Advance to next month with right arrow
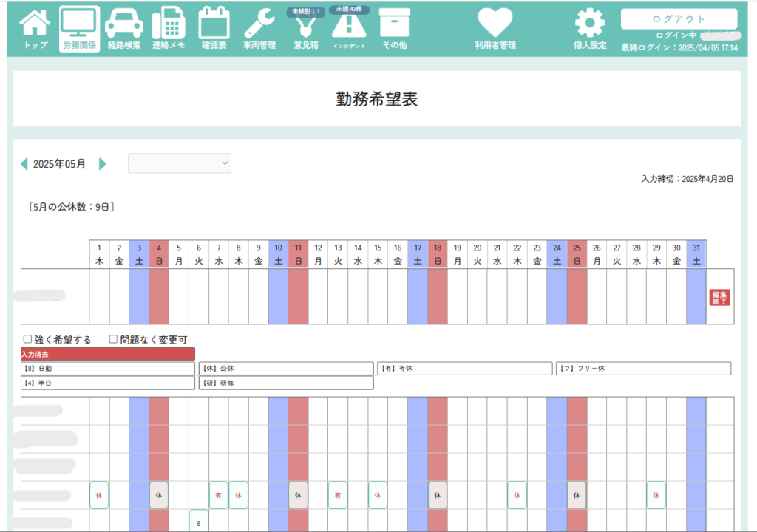The height and width of the screenshot is (532, 757). (103, 164)
